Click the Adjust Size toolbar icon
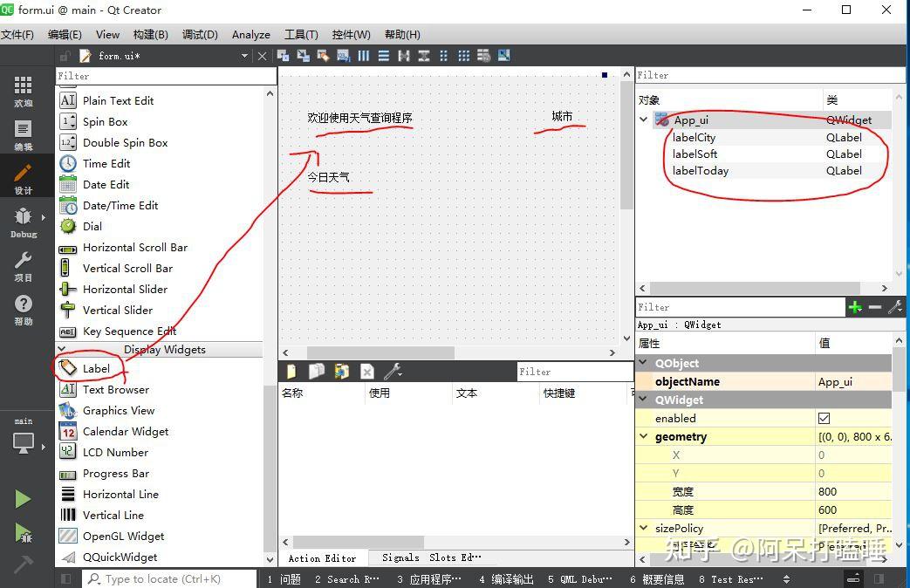This screenshot has height=588, width=910. tap(503, 56)
